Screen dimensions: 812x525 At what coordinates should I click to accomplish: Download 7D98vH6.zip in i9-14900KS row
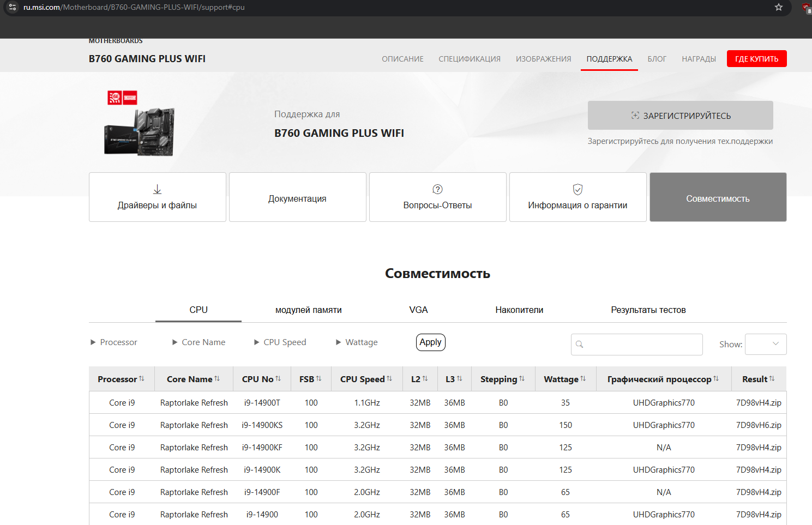pyautogui.click(x=759, y=425)
